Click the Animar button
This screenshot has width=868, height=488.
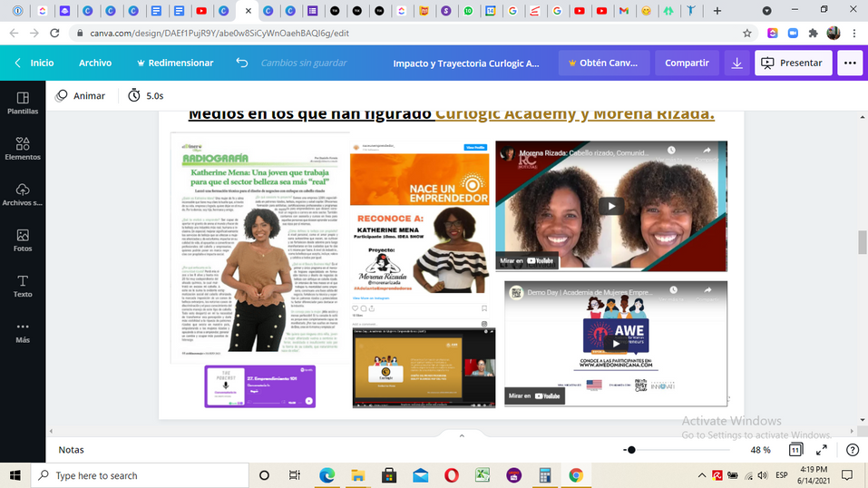80,96
